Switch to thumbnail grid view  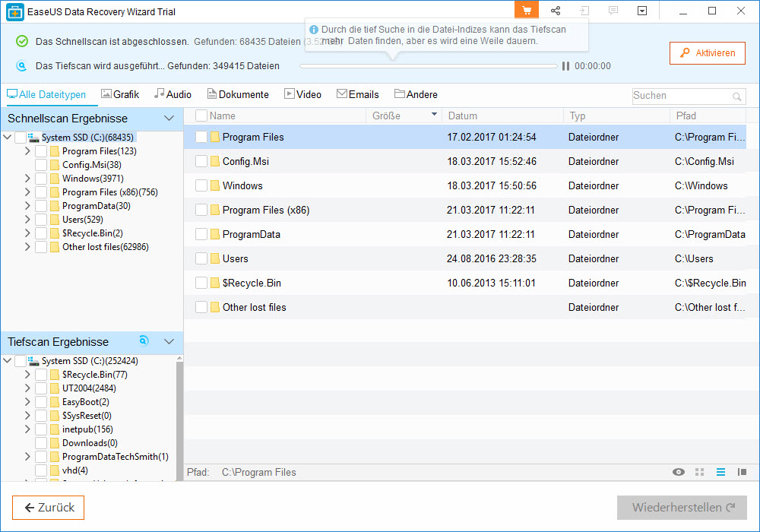[x=700, y=473]
